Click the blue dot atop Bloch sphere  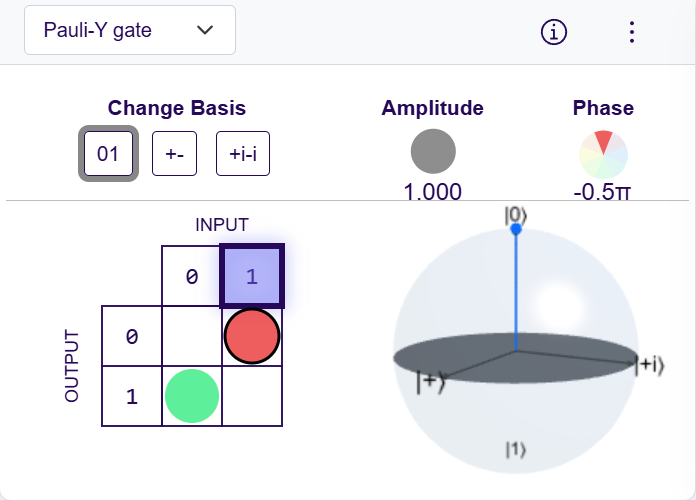tap(516, 230)
